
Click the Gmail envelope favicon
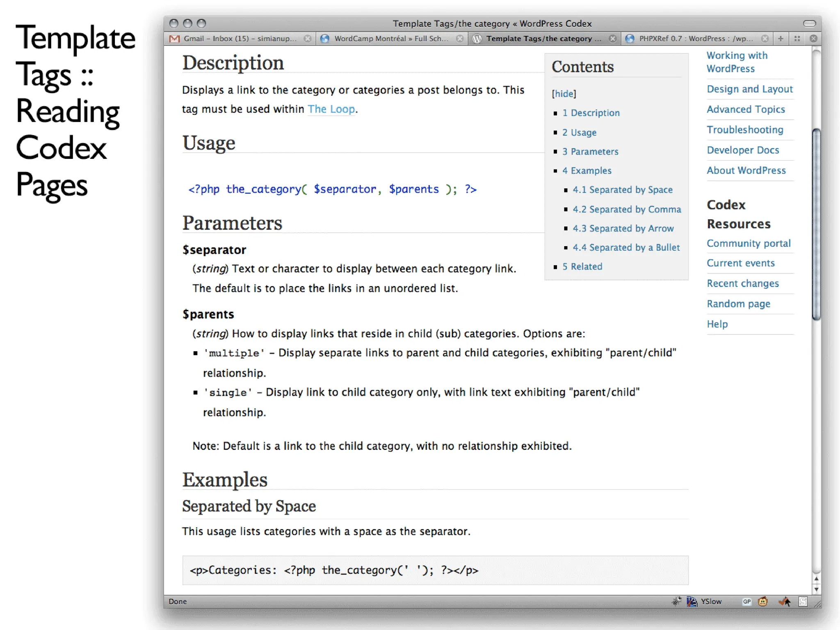coord(174,39)
